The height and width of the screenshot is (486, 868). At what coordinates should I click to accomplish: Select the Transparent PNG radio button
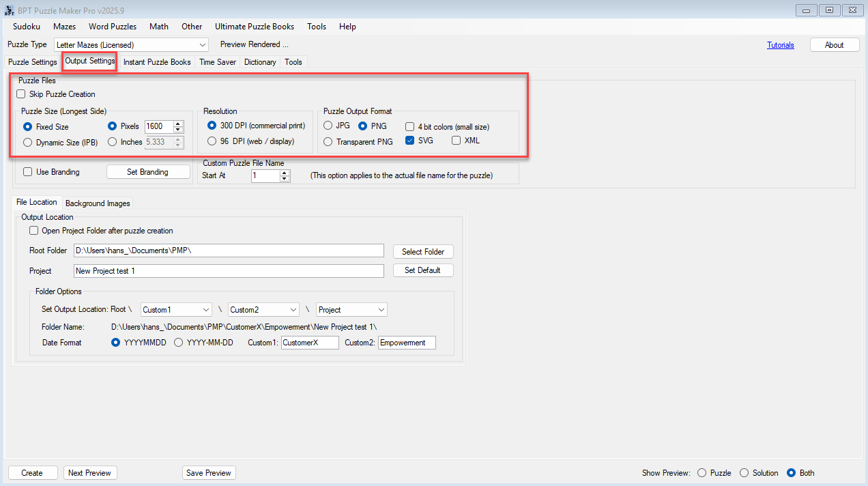point(328,142)
